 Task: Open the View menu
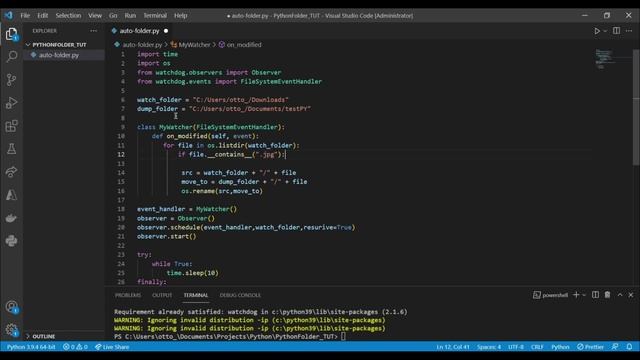tap(95, 16)
